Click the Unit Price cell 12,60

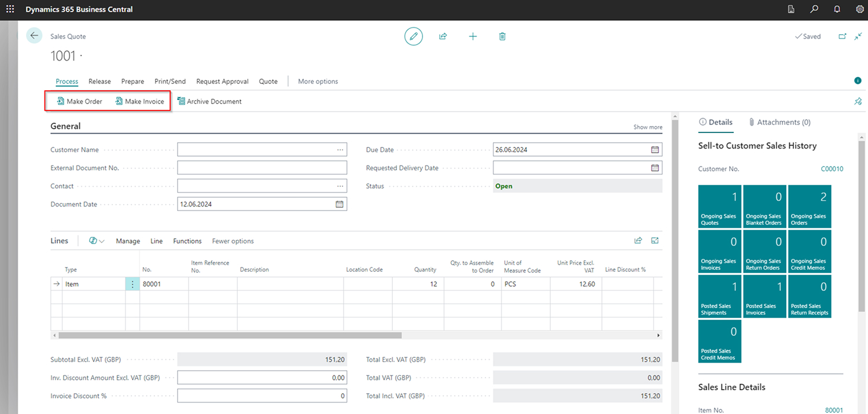(x=576, y=284)
